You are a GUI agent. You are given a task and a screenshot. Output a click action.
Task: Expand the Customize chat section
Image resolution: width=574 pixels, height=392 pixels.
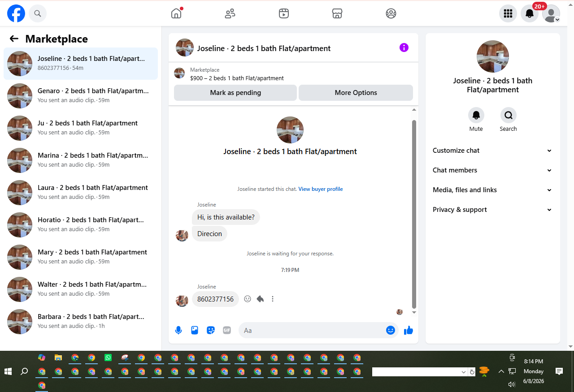[492, 151]
